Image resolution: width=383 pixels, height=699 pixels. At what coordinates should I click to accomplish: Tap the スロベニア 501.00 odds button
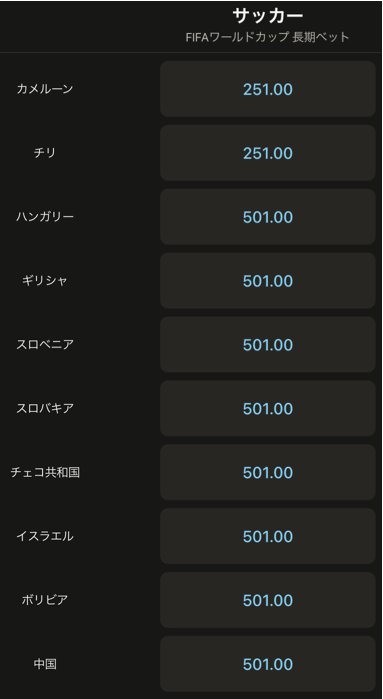tap(268, 345)
